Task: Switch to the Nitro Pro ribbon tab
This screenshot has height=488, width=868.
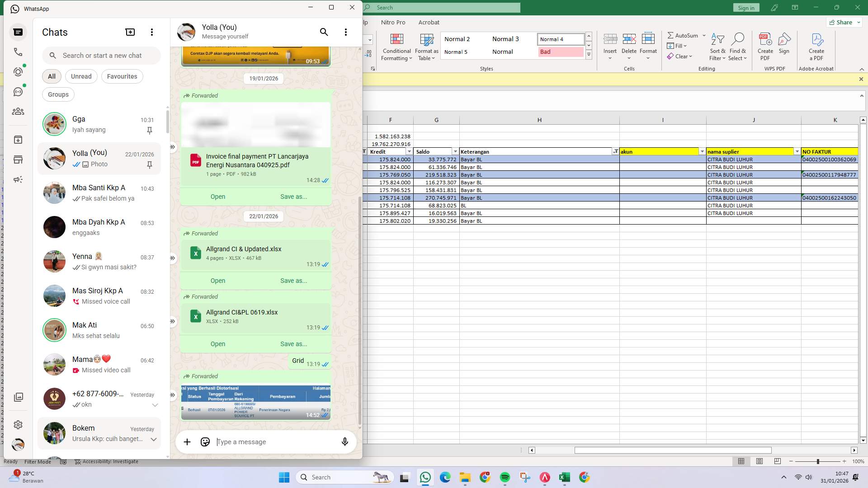Action: (x=393, y=22)
